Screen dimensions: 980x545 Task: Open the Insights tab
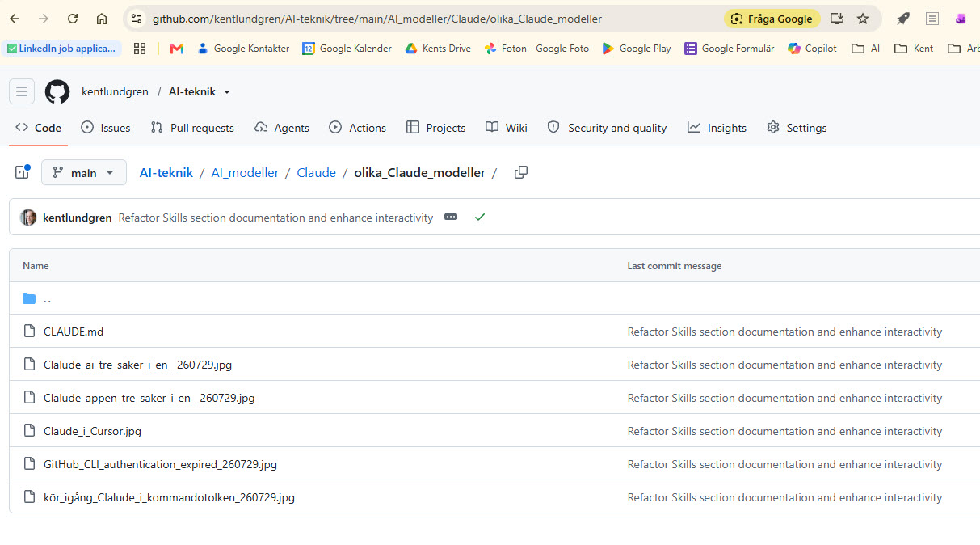click(x=717, y=128)
